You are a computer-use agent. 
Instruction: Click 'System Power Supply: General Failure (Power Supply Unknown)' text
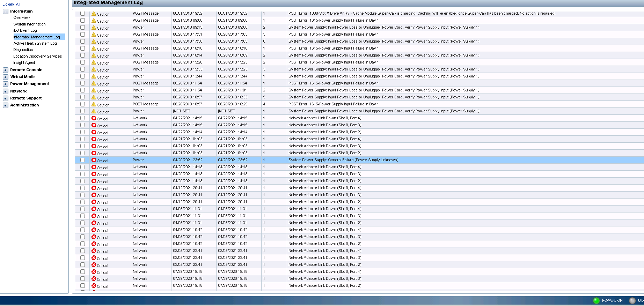(x=343, y=160)
